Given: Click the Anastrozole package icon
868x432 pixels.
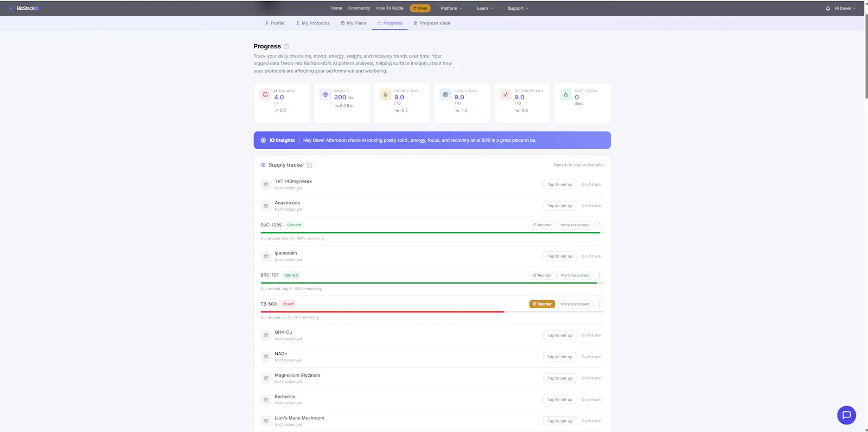Looking at the screenshot, I should pyautogui.click(x=266, y=206).
